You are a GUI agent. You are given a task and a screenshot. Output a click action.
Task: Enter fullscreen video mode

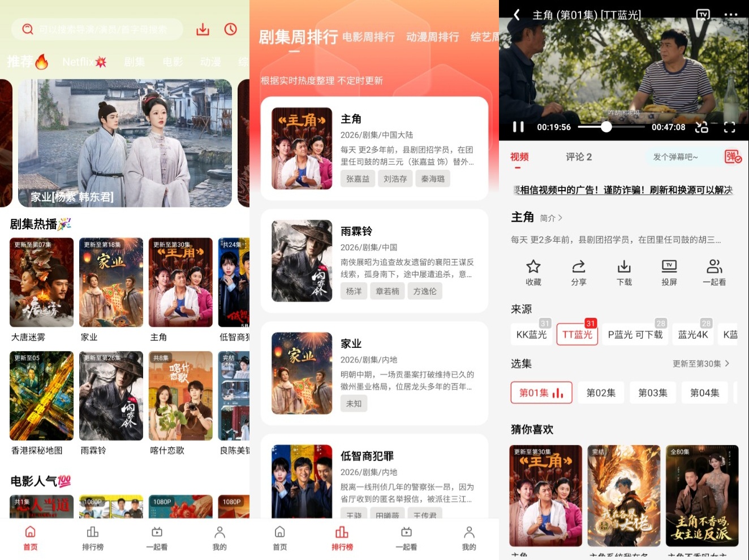pyautogui.click(x=730, y=127)
